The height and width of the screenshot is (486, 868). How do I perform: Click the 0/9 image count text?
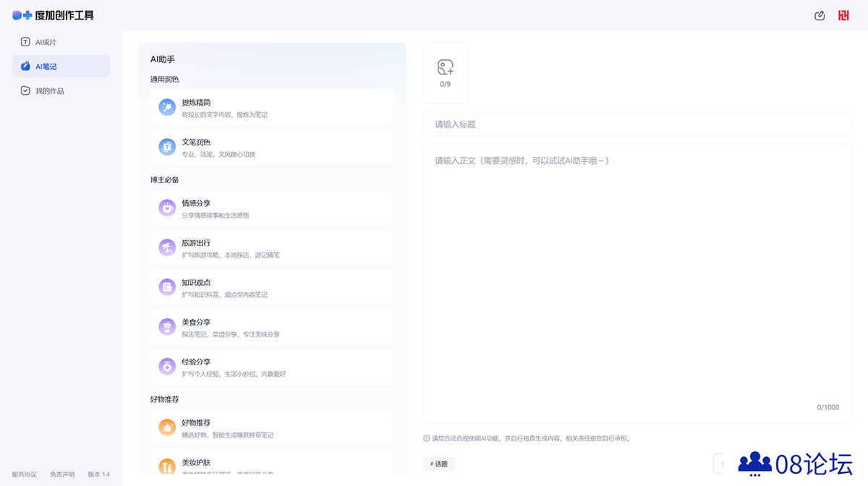[x=446, y=84]
